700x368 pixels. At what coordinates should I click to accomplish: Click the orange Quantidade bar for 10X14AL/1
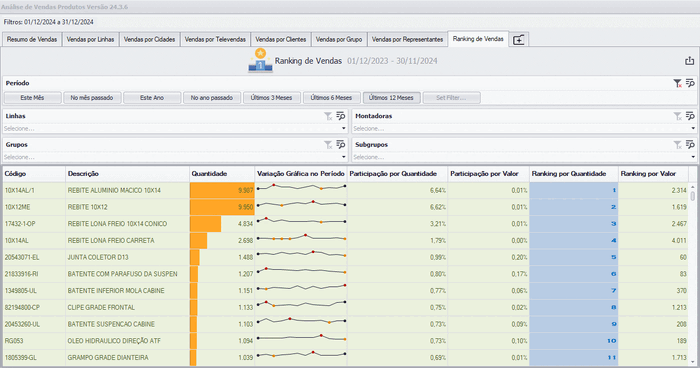pos(222,190)
